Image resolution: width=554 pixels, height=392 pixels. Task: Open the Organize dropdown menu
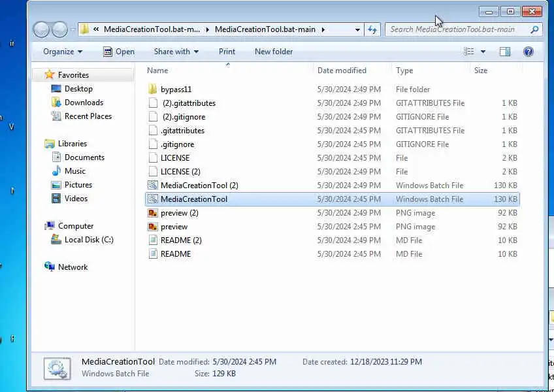click(63, 52)
